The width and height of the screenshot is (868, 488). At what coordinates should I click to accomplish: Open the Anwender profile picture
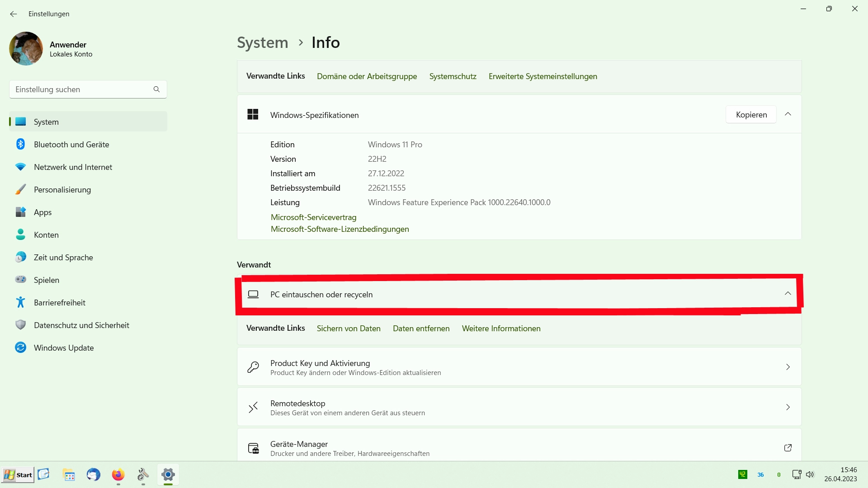pos(26,49)
